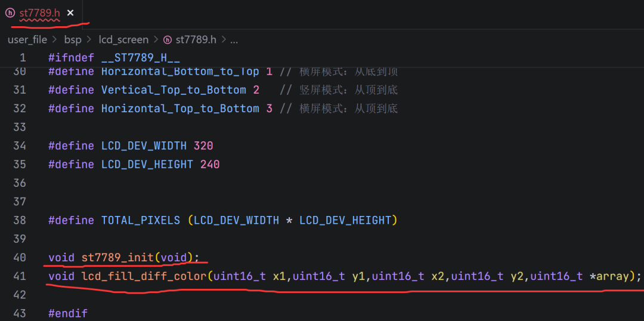Select the st7789.h editor tab
Image resolution: width=644 pixels, height=321 pixels.
(x=40, y=13)
